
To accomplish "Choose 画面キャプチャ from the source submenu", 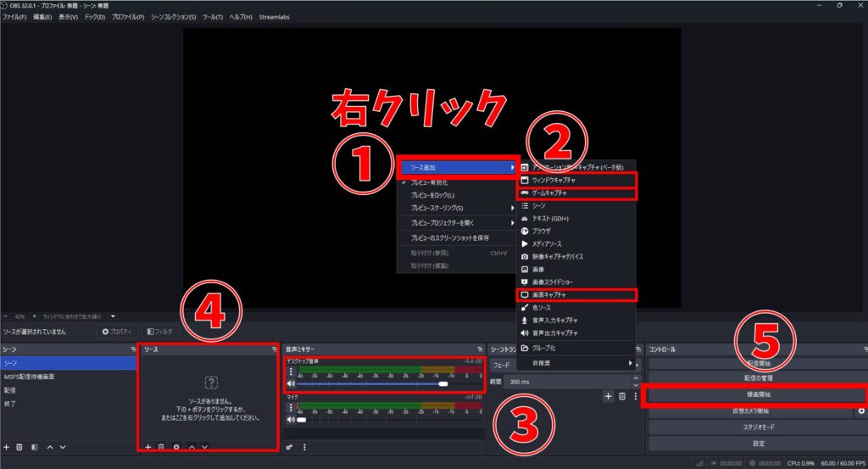I will (576, 294).
